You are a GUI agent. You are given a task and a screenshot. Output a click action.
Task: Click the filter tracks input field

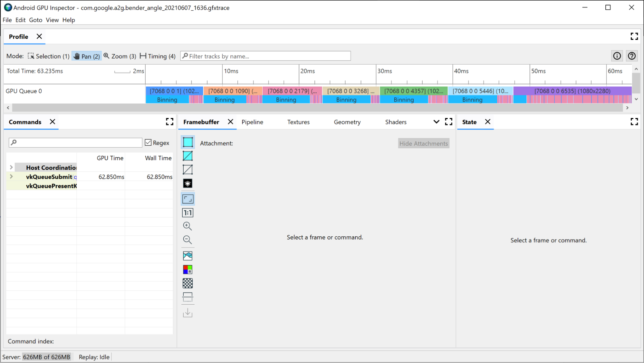coord(266,56)
